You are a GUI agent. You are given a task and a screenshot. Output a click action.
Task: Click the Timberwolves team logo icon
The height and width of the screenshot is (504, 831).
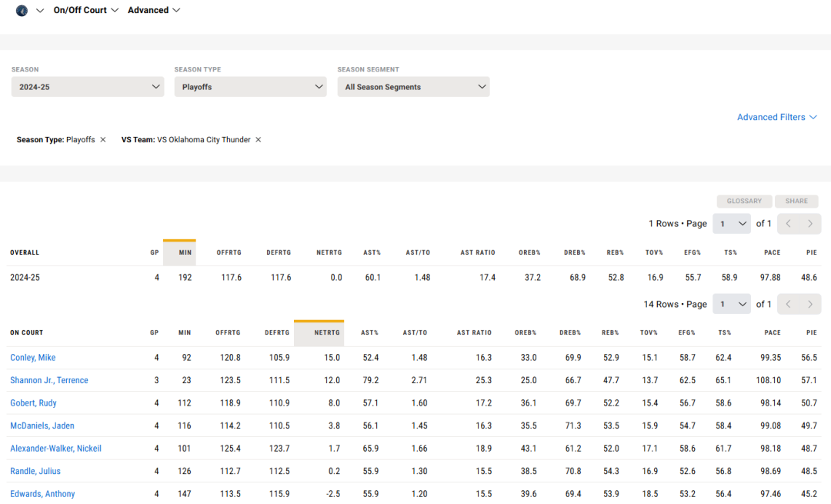click(22, 11)
